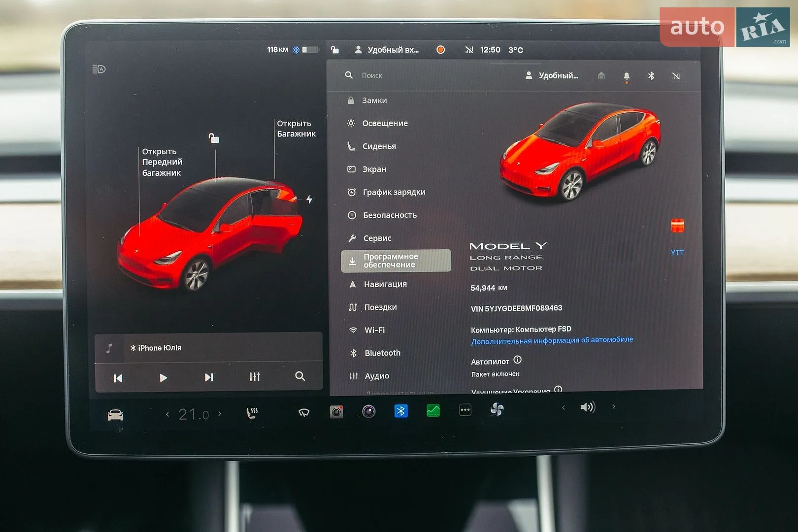
Task: Tap the magnifier icon in search bar
Action: [x=349, y=75]
